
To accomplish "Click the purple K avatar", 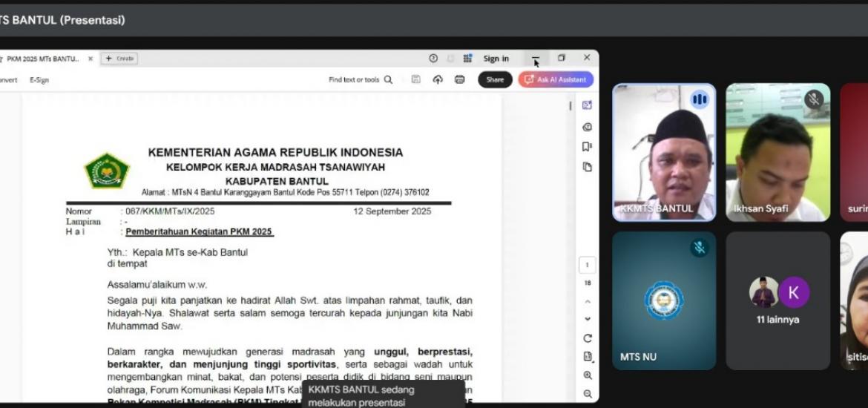I will pos(794,292).
